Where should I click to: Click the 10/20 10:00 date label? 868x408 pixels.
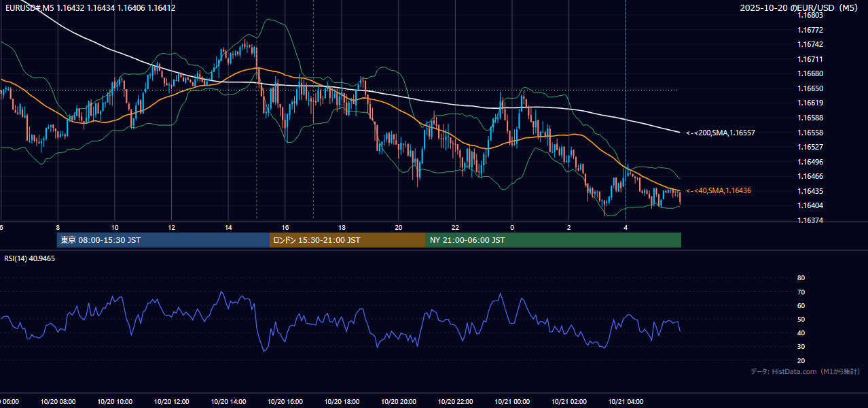pyautogui.click(x=115, y=402)
